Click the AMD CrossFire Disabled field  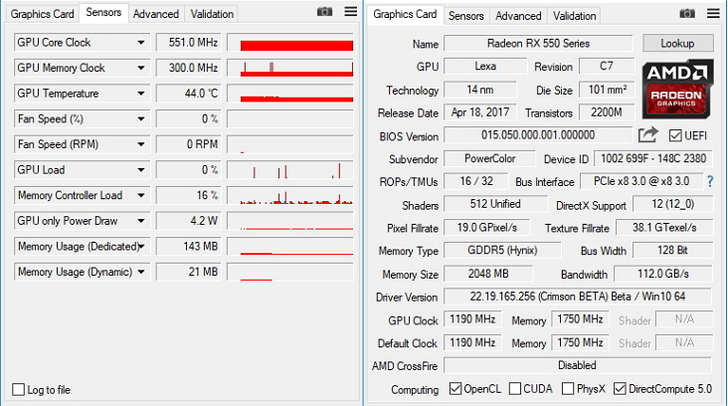click(x=578, y=365)
